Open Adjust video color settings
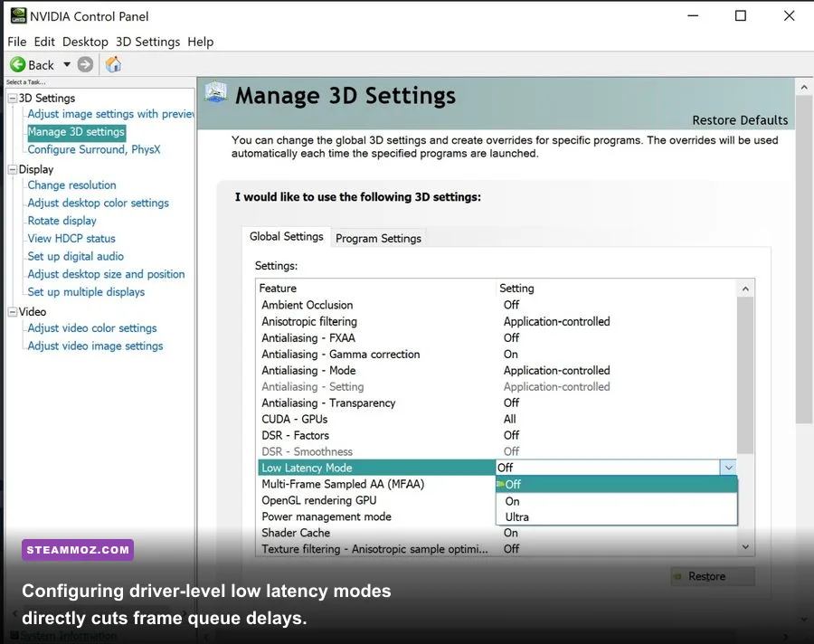Viewport: 814px width, 644px height. click(x=92, y=328)
